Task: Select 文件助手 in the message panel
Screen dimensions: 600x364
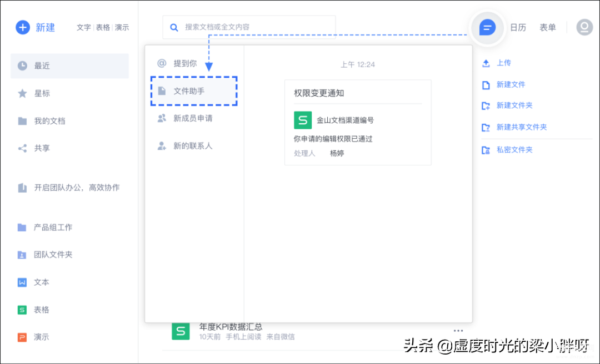Action: point(194,91)
